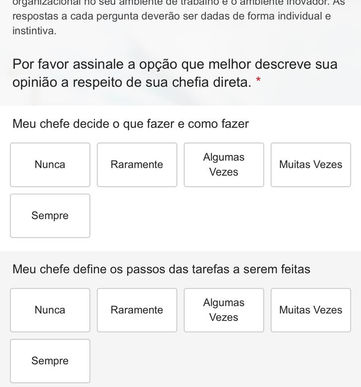This screenshot has height=387, width=361.
Task: Select Muitas Vezes for 'define os passos'
Action: pyautogui.click(x=311, y=310)
